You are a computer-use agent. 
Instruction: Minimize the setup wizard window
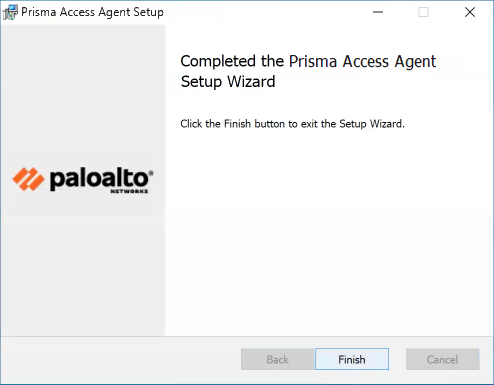point(378,12)
